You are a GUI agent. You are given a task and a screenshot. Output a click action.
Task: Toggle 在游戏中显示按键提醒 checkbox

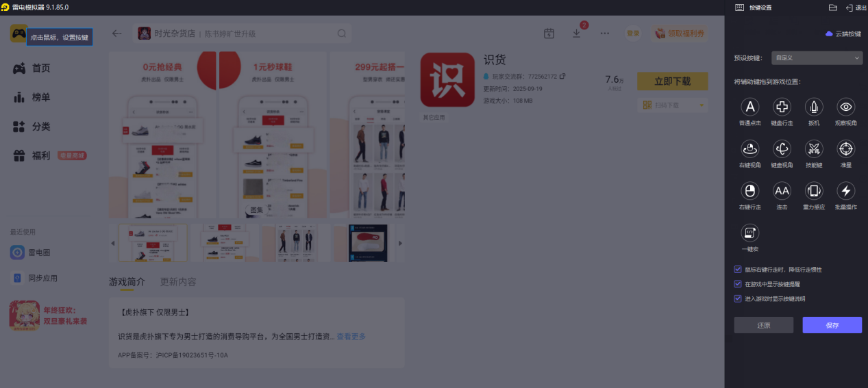coord(738,284)
